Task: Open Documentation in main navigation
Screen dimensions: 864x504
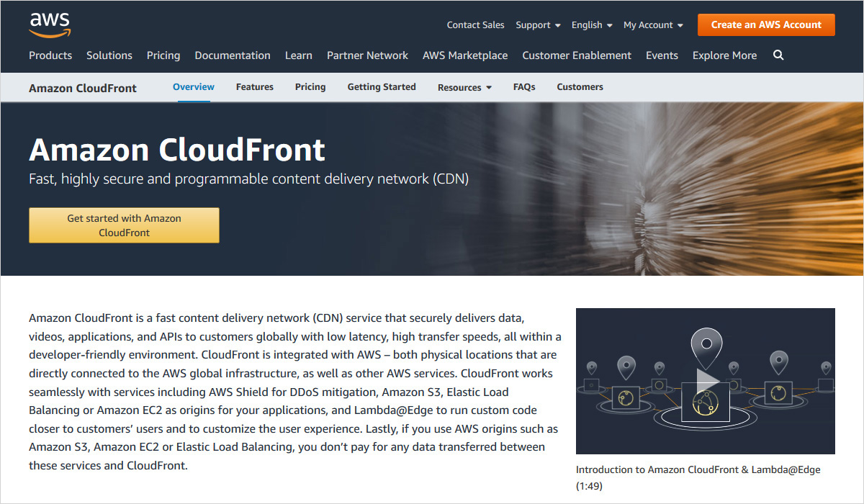Action: coord(233,55)
